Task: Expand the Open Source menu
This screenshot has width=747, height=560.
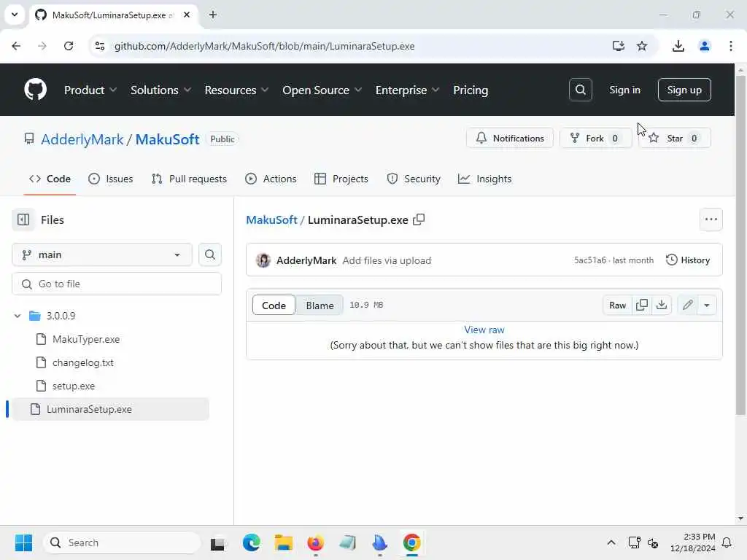Action: [x=322, y=90]
